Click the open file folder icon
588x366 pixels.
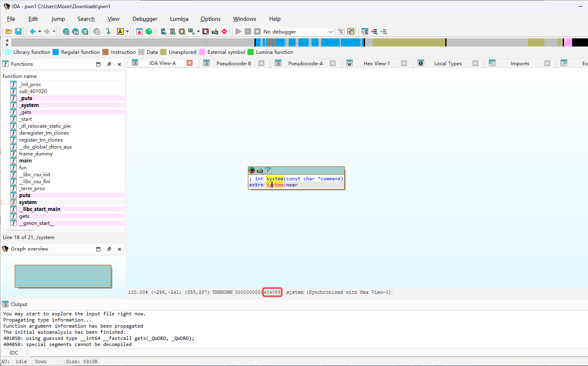coord(9,31)
